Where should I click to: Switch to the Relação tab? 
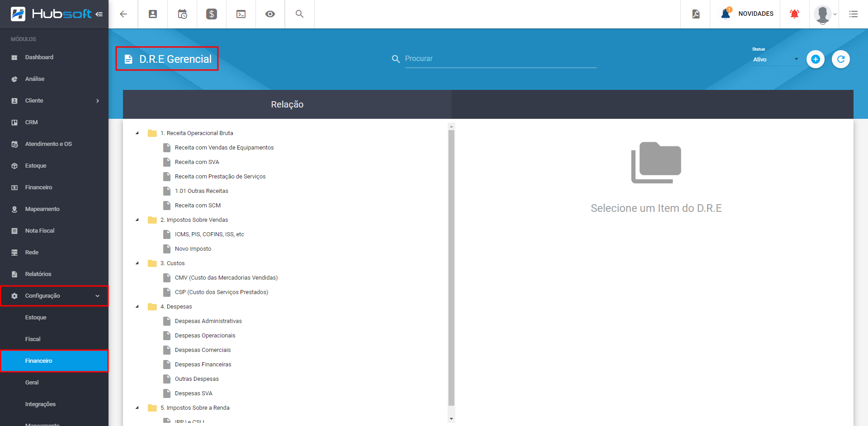click(287, 104)
